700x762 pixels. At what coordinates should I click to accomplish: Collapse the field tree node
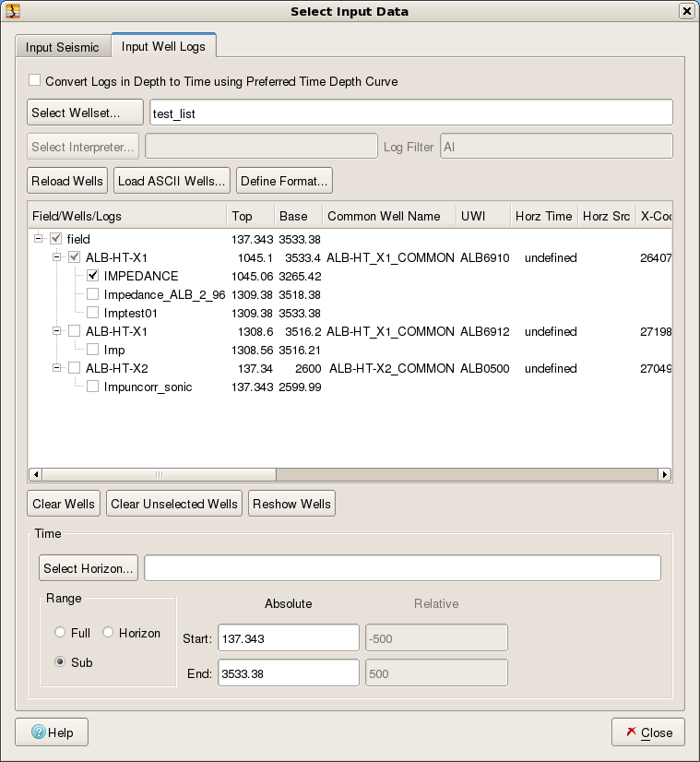(x=38, y=239)
